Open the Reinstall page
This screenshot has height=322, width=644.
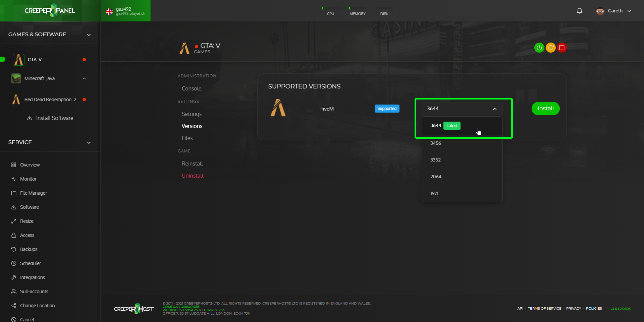click(x=192, y=164)
